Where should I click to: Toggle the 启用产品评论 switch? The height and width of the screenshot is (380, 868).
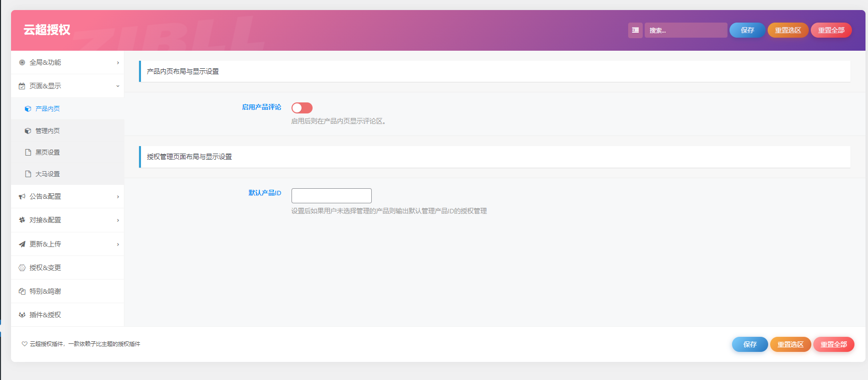click(x=302, y=108)
